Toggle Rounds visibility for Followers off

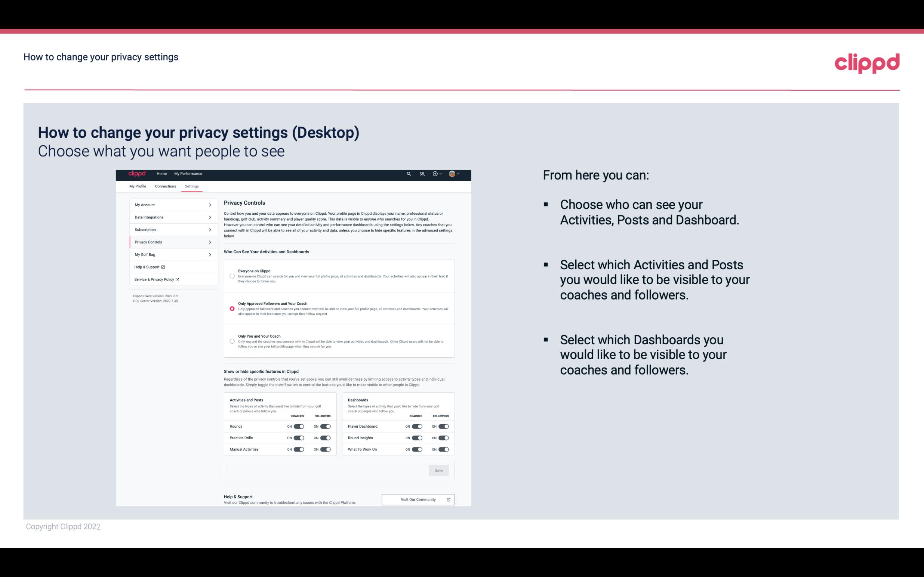[325, 426]
